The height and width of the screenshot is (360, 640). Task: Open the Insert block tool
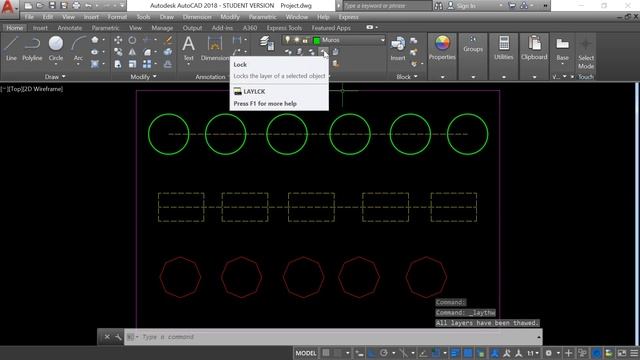click(x=398, y=48)
